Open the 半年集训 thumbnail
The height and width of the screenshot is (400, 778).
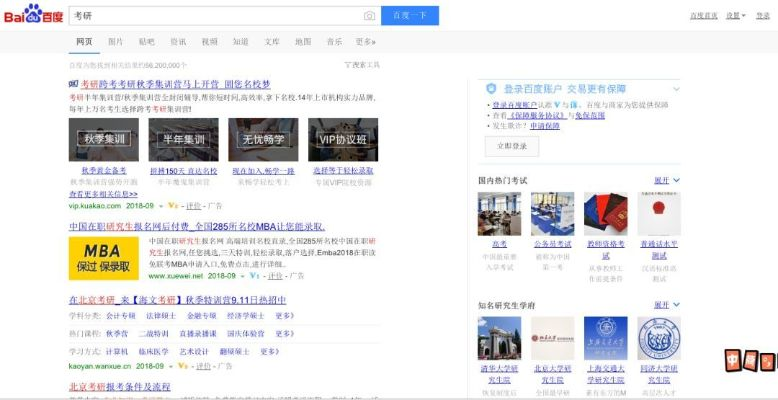184,139
